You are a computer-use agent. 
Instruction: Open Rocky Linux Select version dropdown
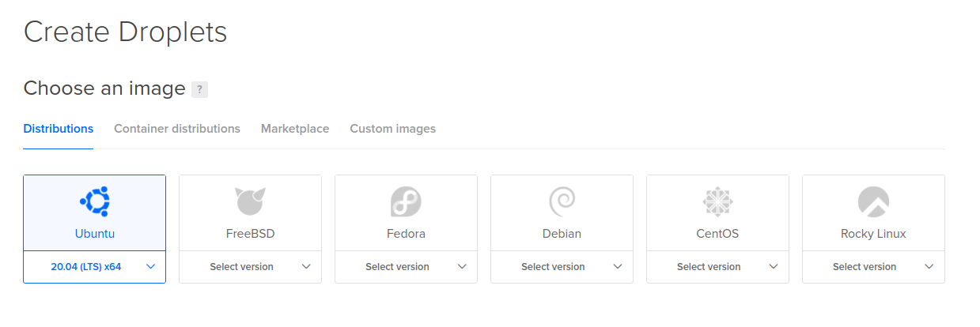pos(873,267)
